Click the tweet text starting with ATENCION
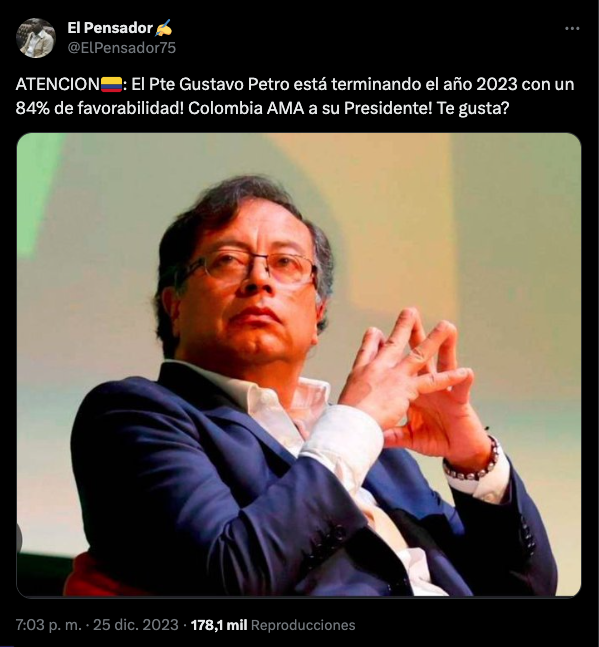Screen dimensions: 599x647 click(295, 96)
